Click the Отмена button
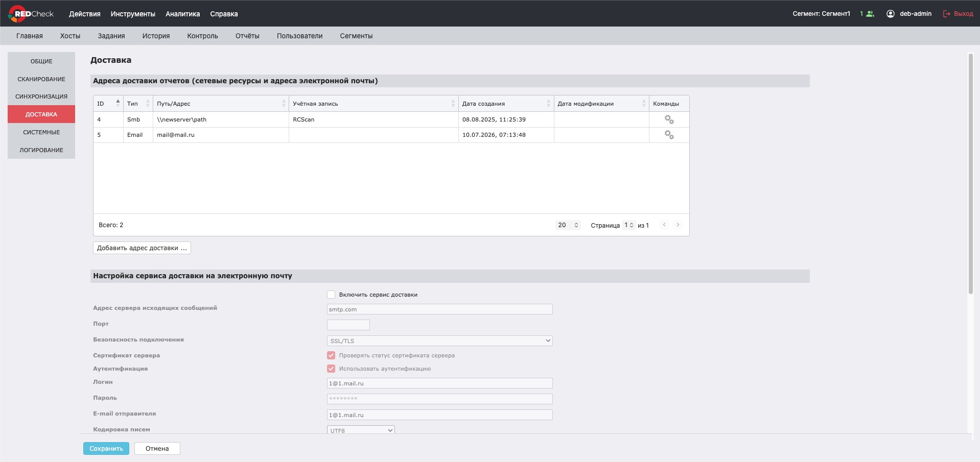Screen dimensions: 980x462 pos(157,449)
